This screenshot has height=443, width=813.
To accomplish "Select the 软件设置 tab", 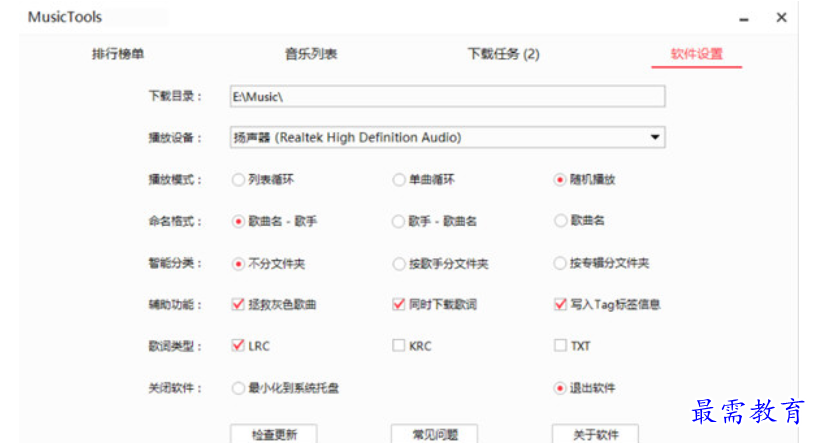I will tap(696, 54).
